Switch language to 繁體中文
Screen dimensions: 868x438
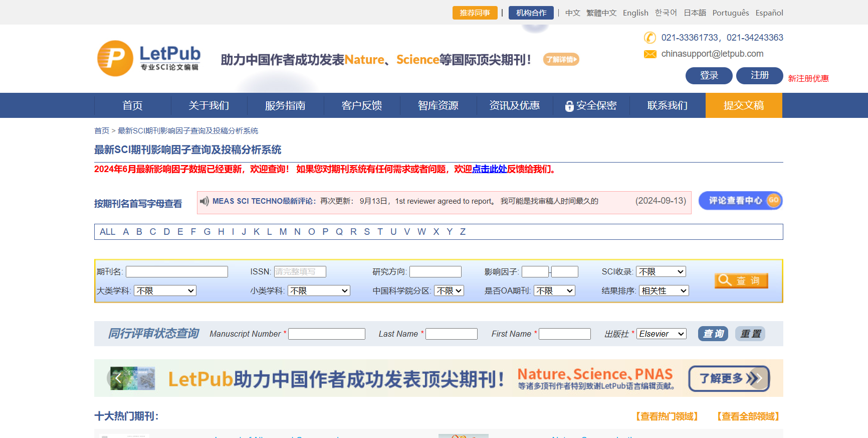click(x=601, y=13)
